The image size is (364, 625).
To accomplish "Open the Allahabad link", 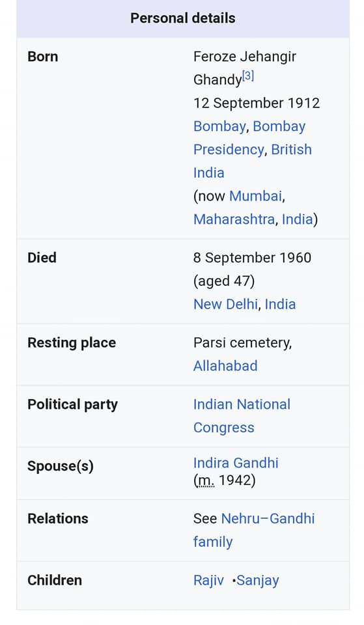I will [225, 366].
